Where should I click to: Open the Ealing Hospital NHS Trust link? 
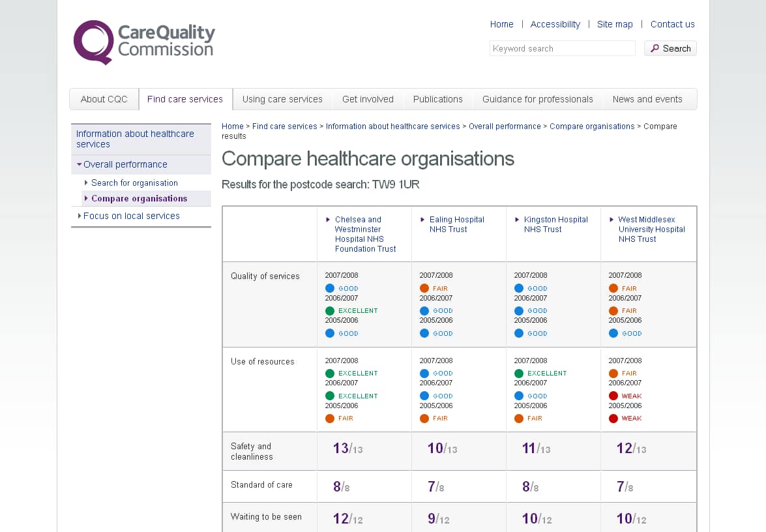pyautogui.click(x=456, y=224)
